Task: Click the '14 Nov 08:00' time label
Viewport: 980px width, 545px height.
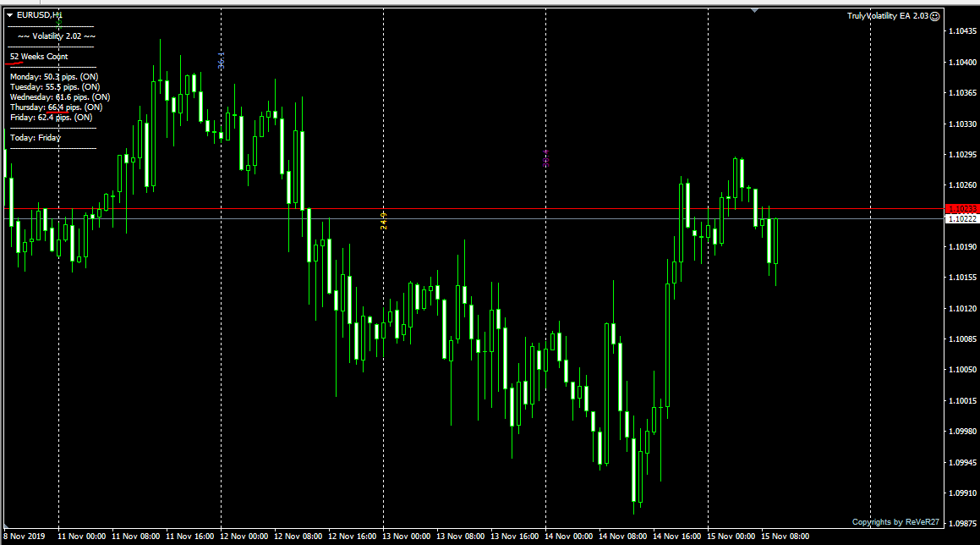Action: tap(622, 537)
